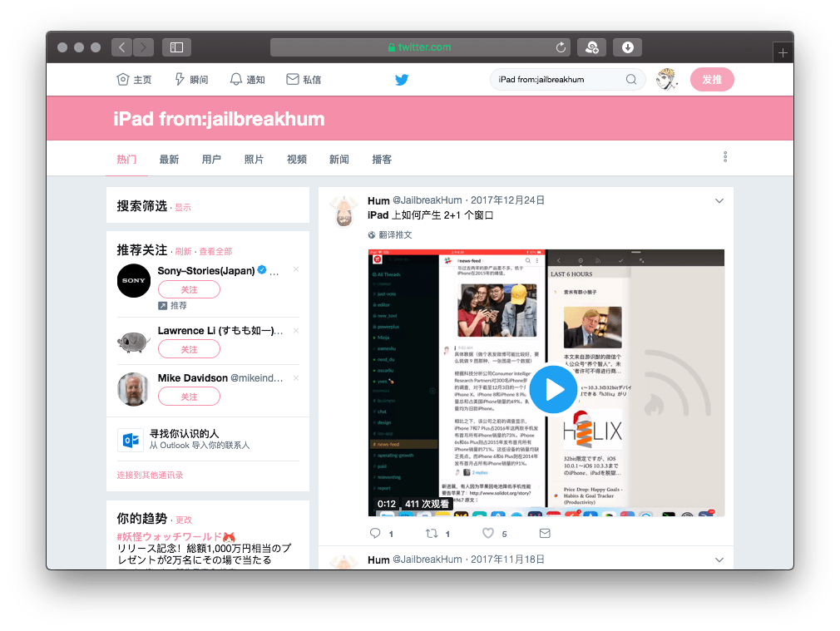Reply to the iPad tweet
Image resolution: width=840 pixels, height=631 pixels.
point(375,533)
